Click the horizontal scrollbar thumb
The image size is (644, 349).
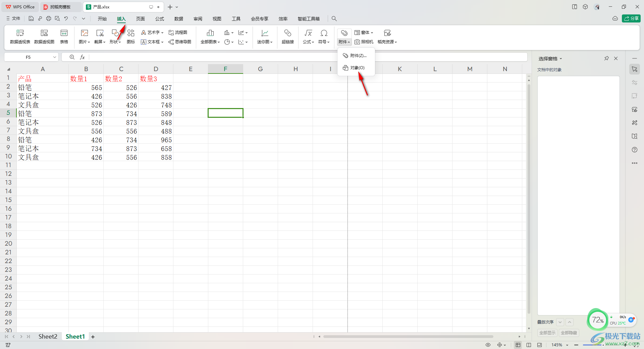(x=408, y=337)
